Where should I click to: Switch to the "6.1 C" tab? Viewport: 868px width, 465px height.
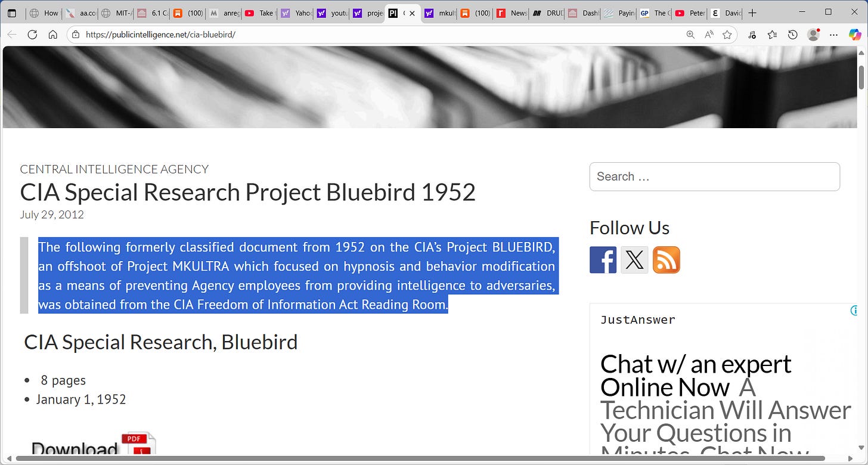click(x=151, y=13)
